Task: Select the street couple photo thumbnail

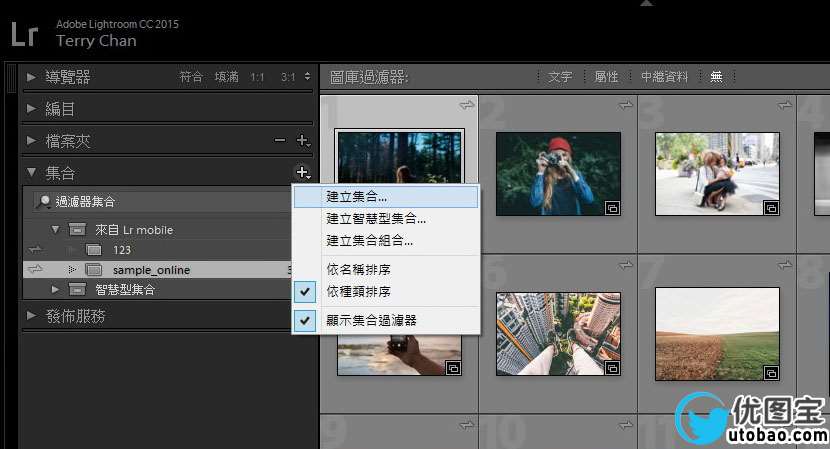Action: pos(717,174)
